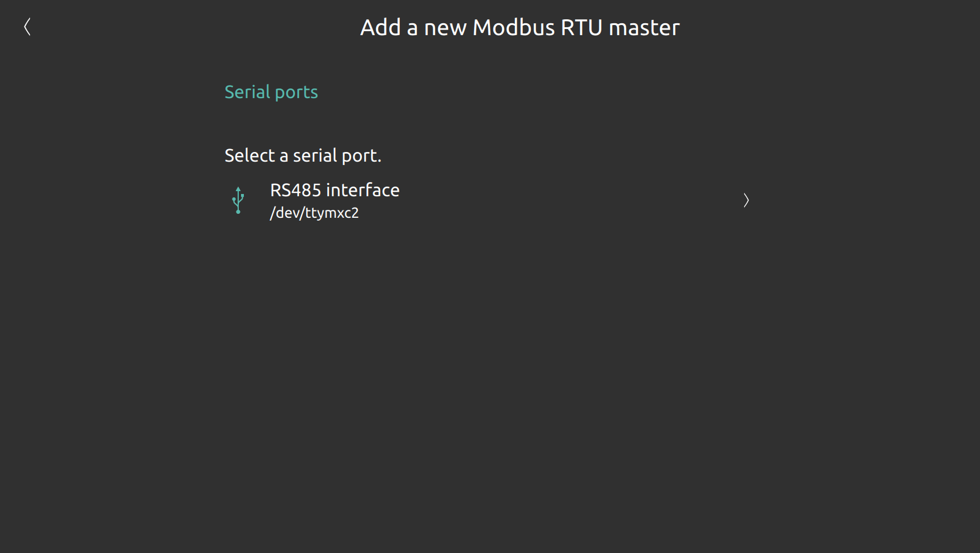Click the left-pointing chevron in the header

pyautogui.click(x=27, y=27)
